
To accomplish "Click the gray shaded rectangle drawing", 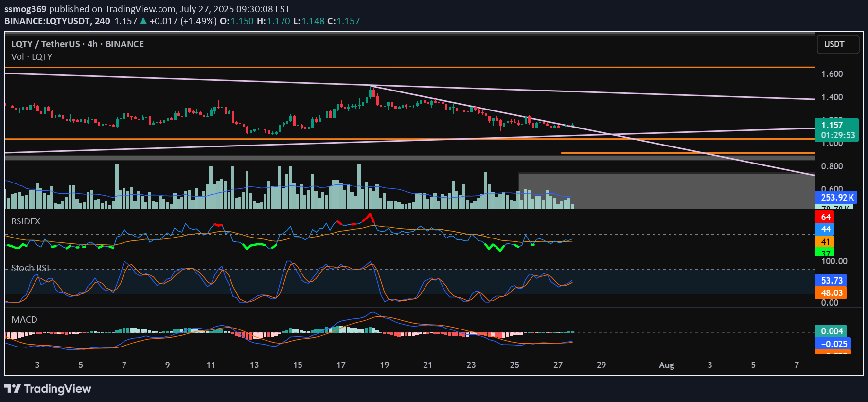I will point(666,190).
